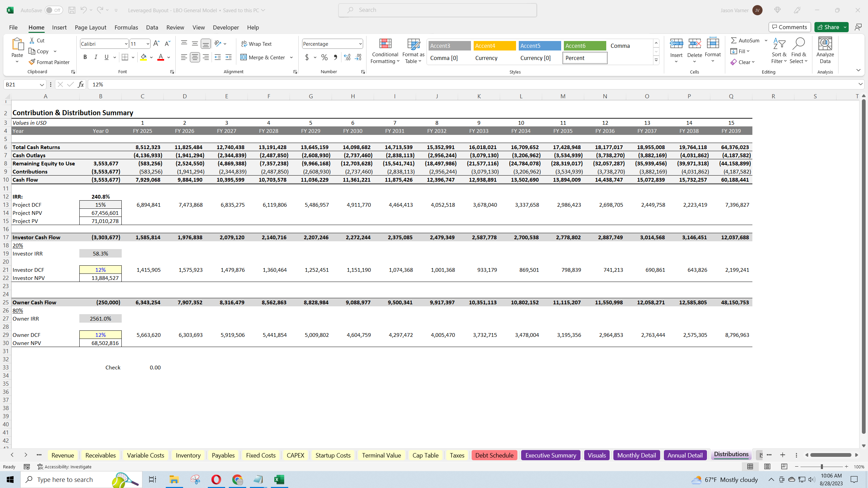This screenshot has height=488, width=868.
Task: Click the Delete Cells icon
Action: point(694,44)
